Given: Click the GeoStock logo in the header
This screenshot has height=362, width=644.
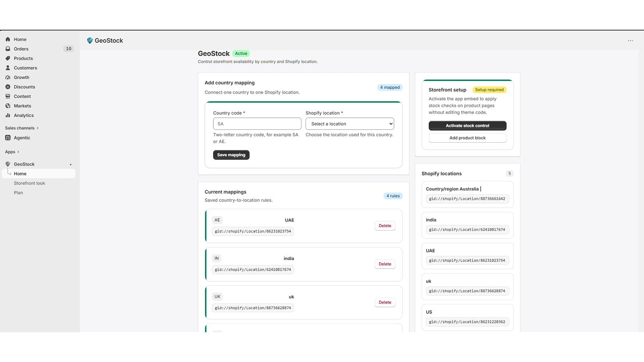Looking at the screenshot, I should [90, 41].
